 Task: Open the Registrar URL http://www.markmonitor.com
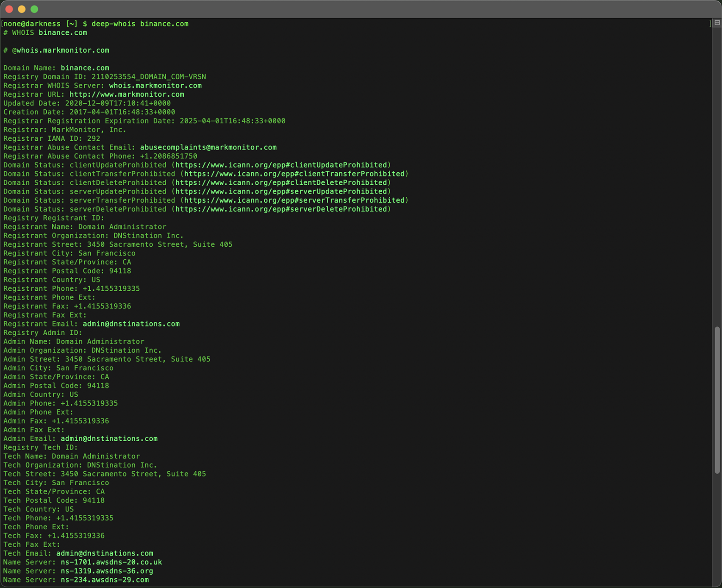[126, 94]
